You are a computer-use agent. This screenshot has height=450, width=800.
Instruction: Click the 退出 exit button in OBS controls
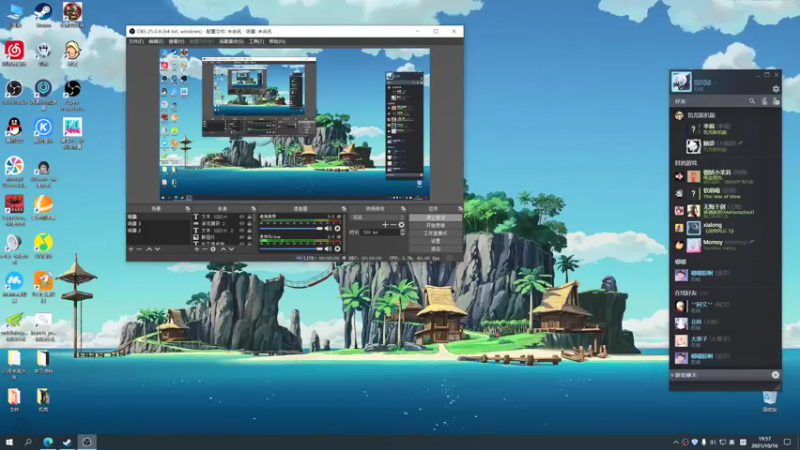click(435, 249)
